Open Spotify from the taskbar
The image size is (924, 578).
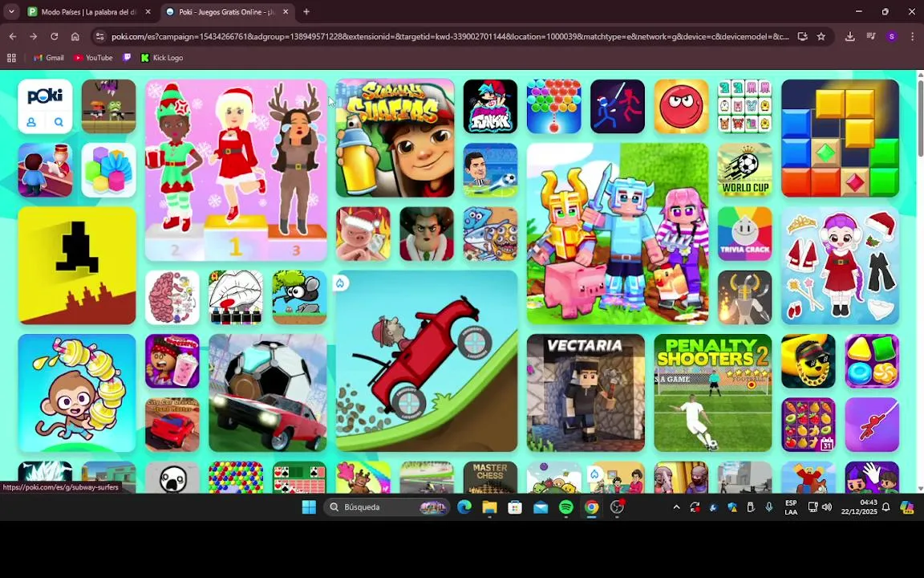tap(565, 507)
